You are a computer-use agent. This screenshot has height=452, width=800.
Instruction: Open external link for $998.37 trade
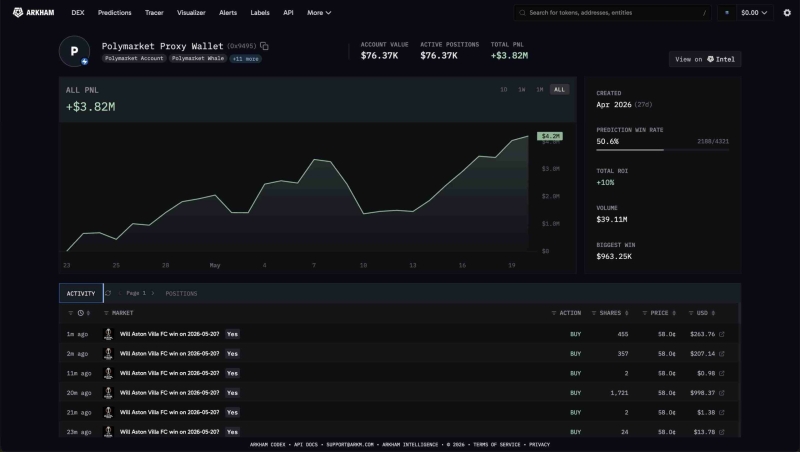[x=721, y=393]
